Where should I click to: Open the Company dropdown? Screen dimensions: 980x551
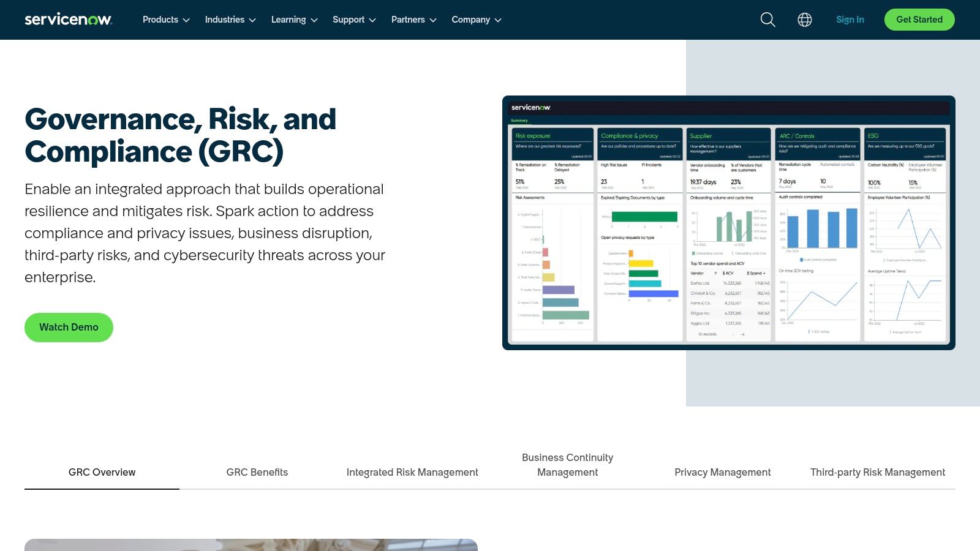(476, 20)
